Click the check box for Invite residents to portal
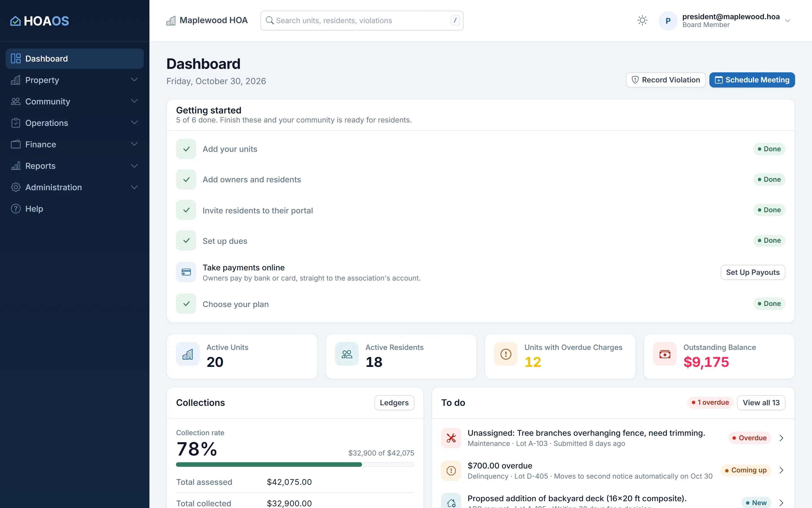The width and height of the screenshot is (812, 508). 186,210
